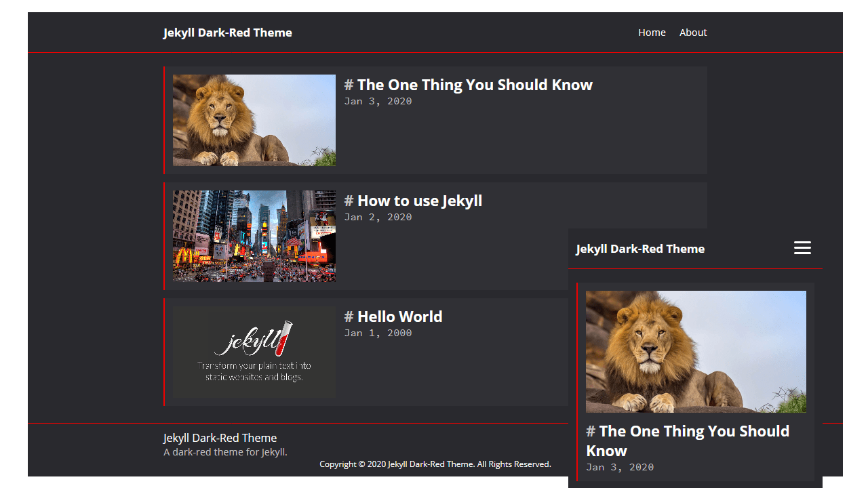Click the 'Jan 2, 2020' date text
Screen dimensions: 868x488
(x=378, y=217)
